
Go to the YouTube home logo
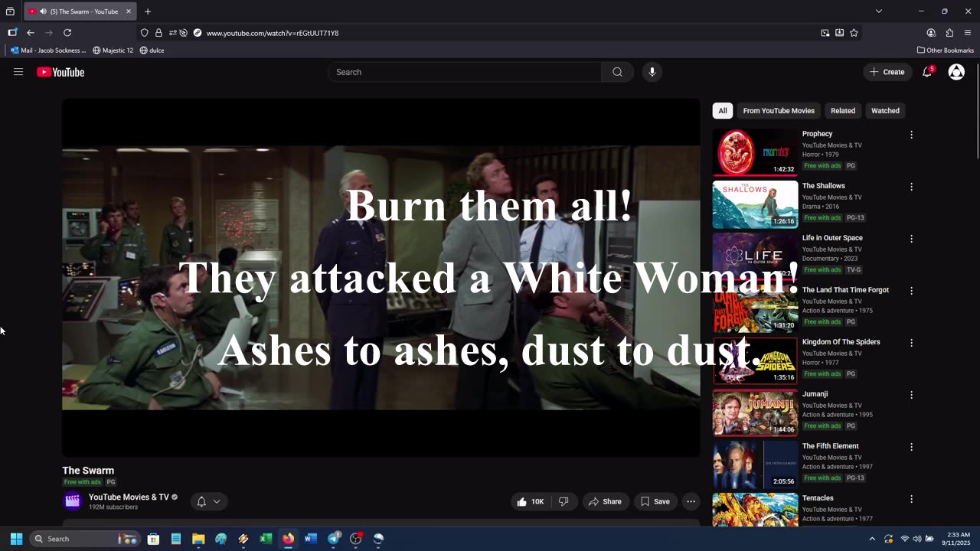pos(60,72)
